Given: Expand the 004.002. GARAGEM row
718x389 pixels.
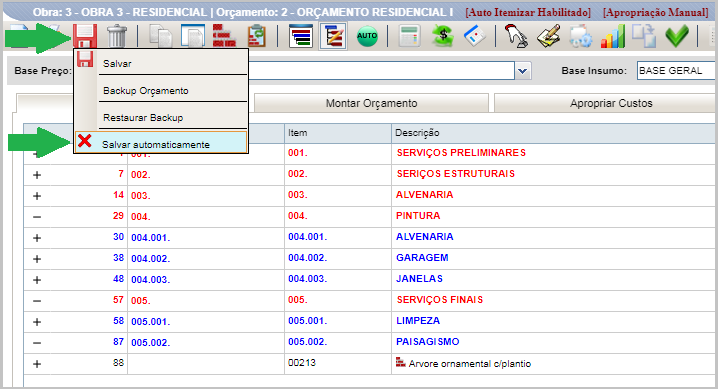Looking at the screenshot, I should 37,259.
